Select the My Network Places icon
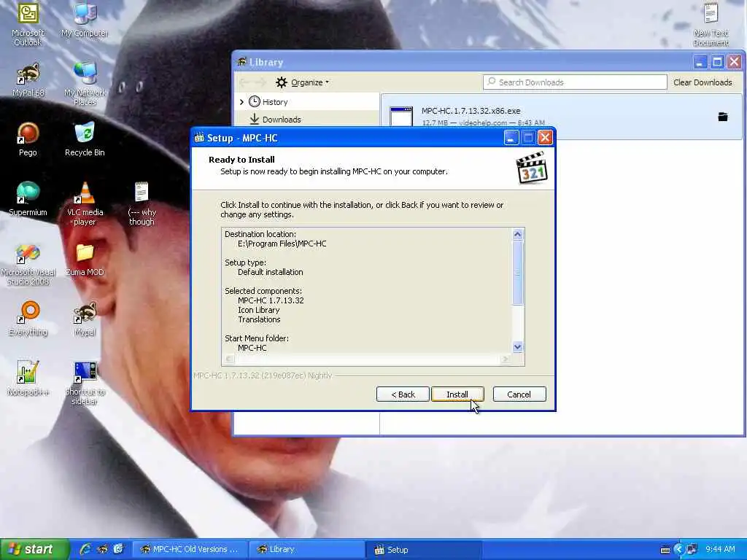This screenshot has height=560, width=747. click(x=85, y=83)
